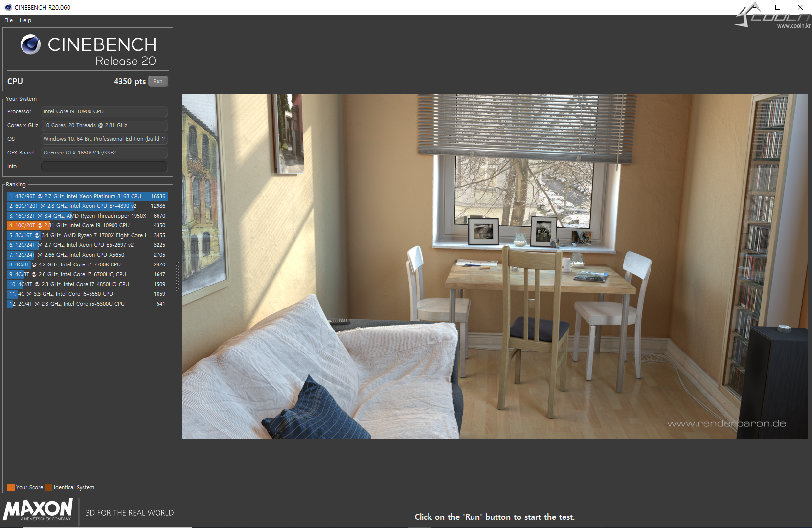Click the OS field showing Windows 10

point(104,139)
